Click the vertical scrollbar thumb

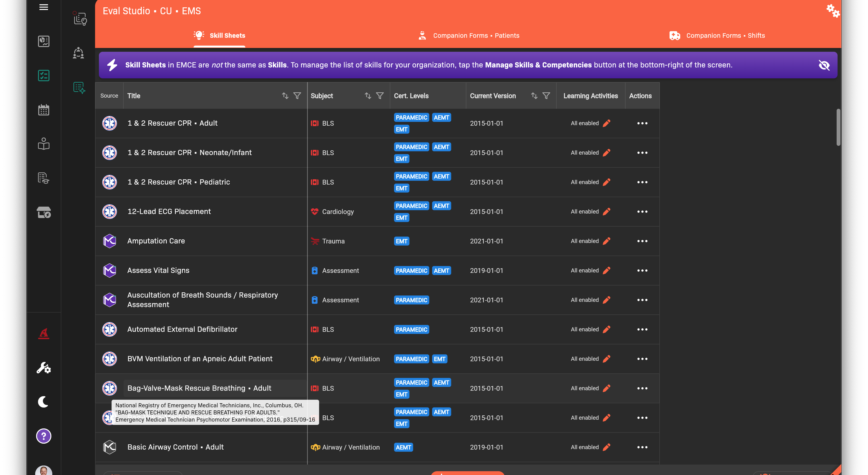click(x=838, y=127)
